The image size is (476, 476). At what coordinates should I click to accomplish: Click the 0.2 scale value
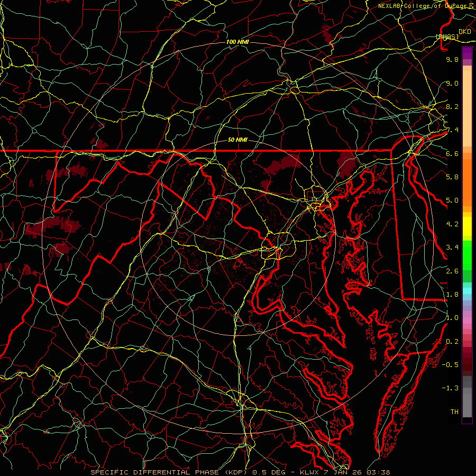point(452,341)
